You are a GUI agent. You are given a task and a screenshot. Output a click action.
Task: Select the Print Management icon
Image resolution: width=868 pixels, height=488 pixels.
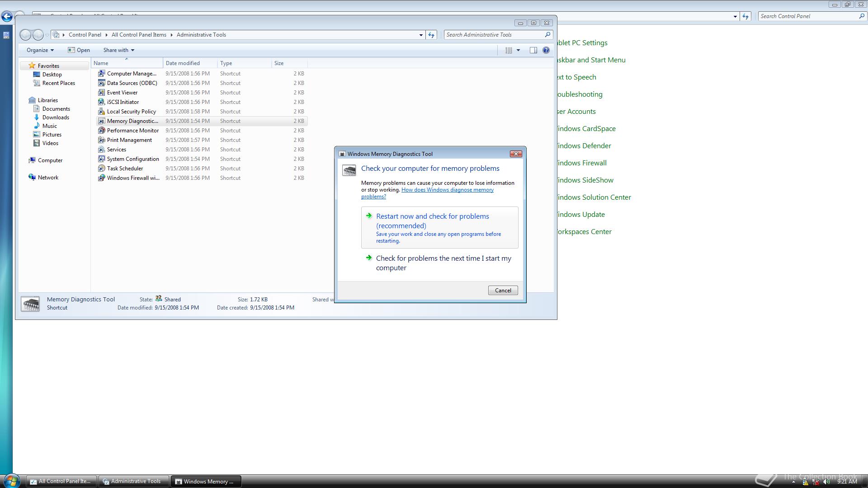tap(102, 140)
